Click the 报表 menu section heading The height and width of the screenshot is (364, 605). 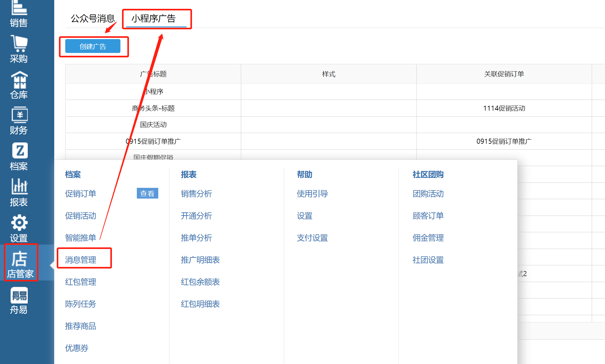tap(189, 174)
